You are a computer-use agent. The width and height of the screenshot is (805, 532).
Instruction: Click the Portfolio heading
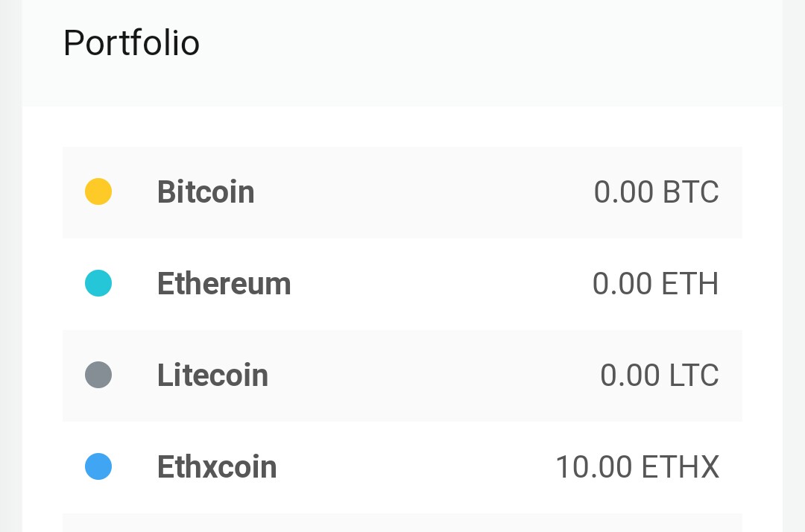tap(131, 42)
